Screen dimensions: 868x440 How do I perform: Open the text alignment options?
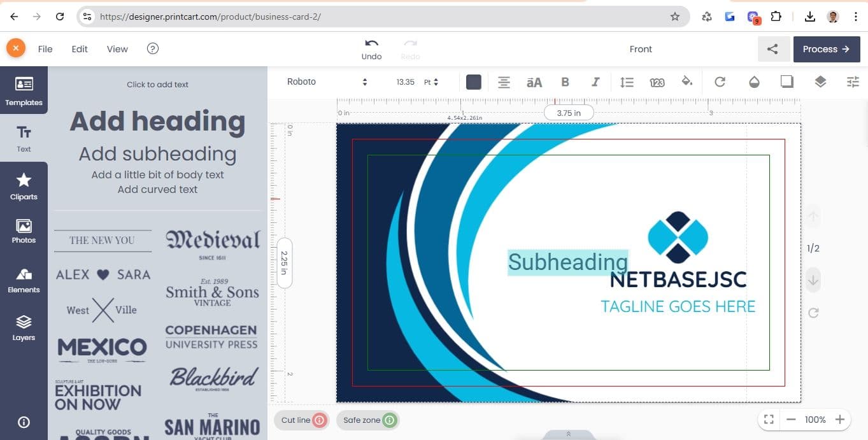504,82
